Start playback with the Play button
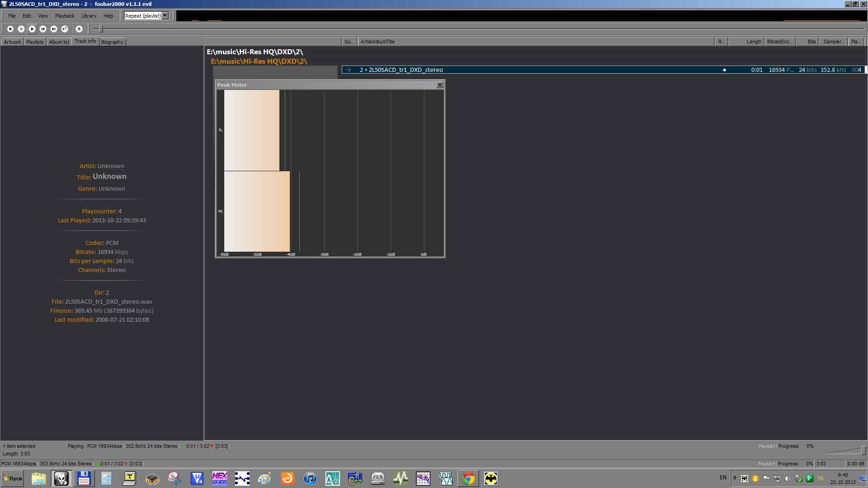868x488 pixels. [x=32, y=28]
